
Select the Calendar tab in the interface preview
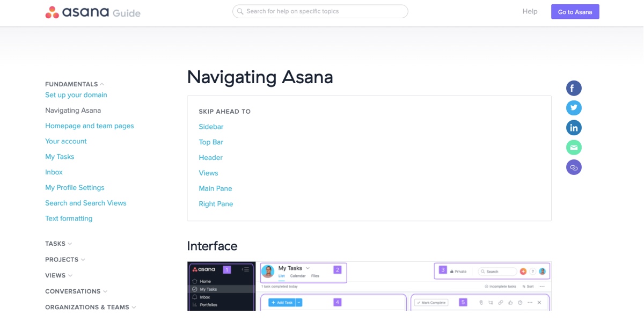[298, 276]
